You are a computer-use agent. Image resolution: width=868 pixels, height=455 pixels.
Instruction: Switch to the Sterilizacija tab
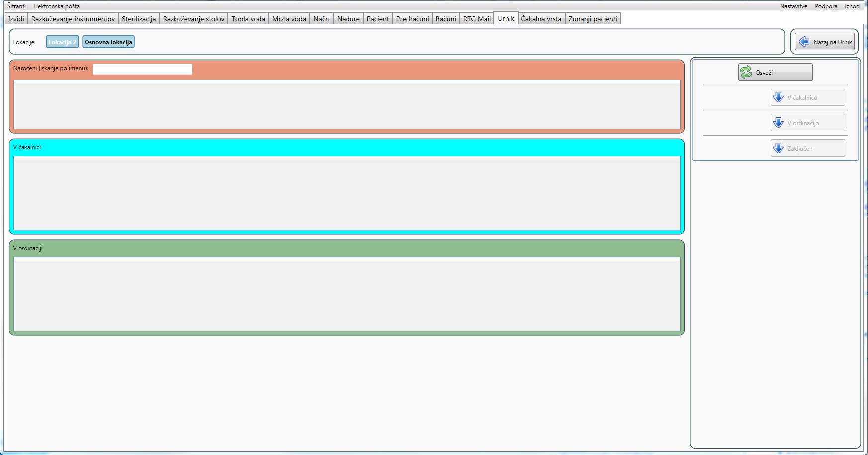(139, 19)
